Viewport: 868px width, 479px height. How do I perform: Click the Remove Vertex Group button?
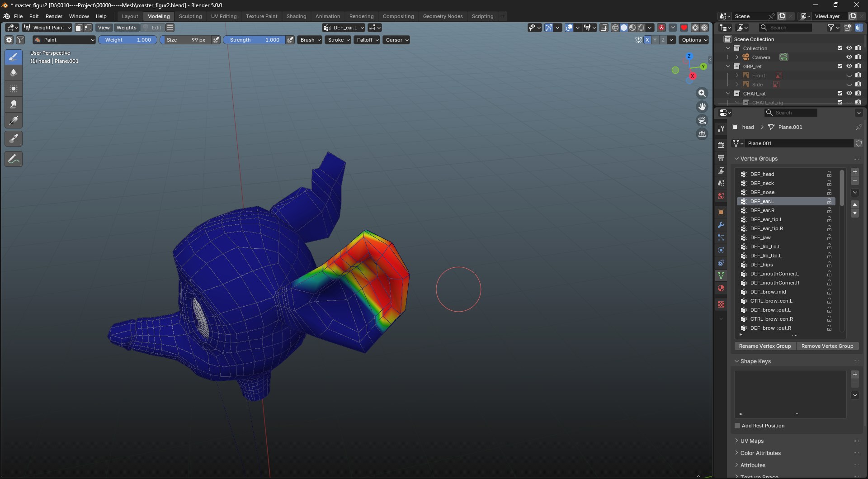(x=827, y=346)
